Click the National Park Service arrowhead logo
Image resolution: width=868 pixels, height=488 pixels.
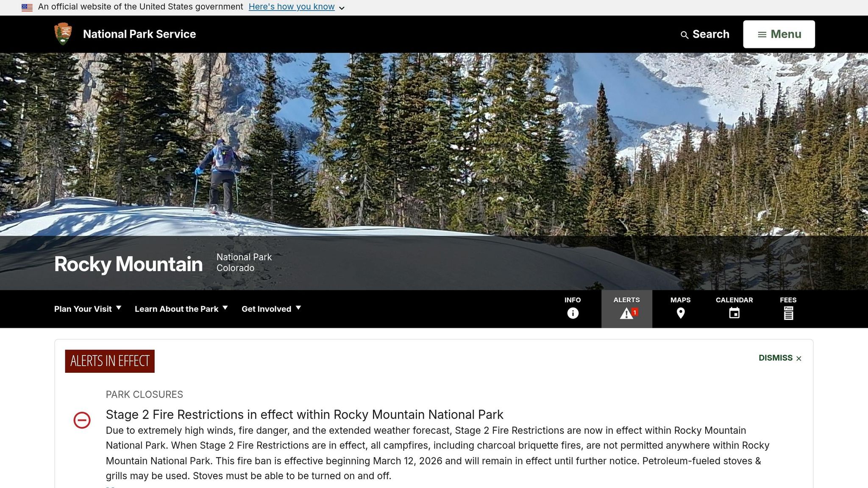[63, 34]
